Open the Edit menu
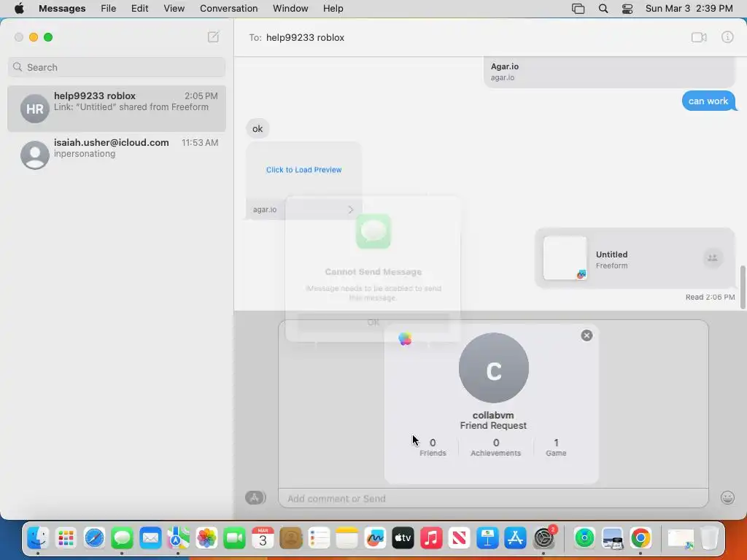 pyautogui.click(x=139, y=9)
